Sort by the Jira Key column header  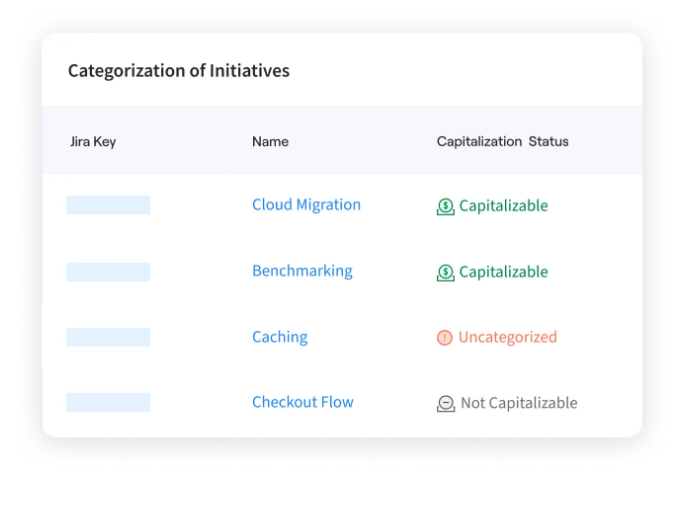tap(93, 142)
